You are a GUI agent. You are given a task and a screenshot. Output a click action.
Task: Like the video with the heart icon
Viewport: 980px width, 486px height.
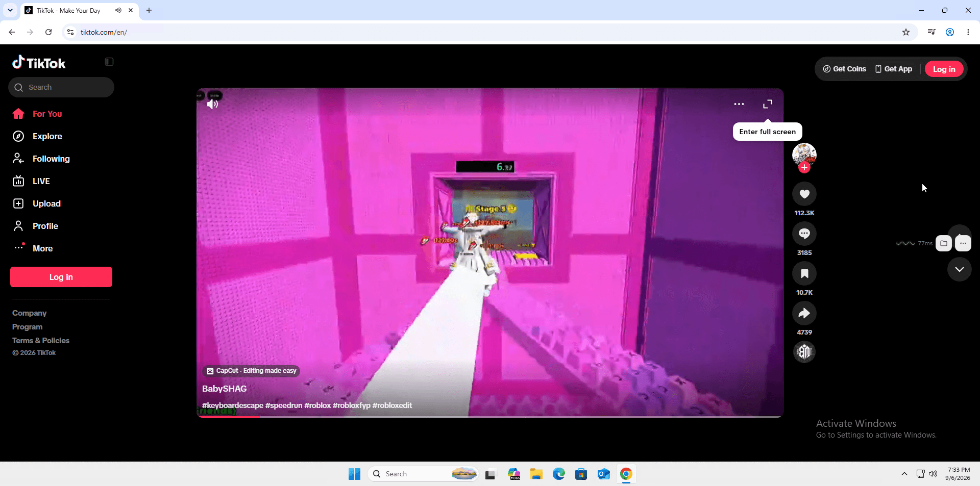[804, 194]
